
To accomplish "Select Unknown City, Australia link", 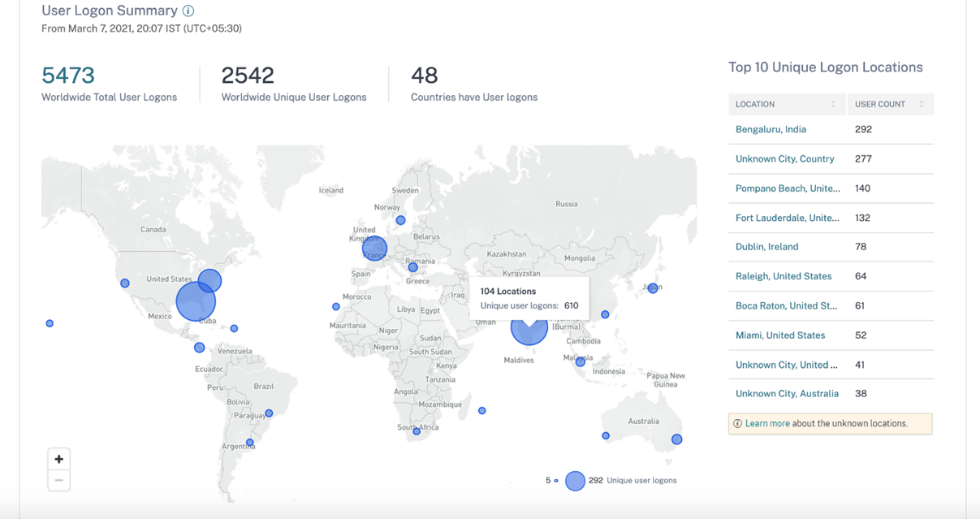I will click(787, 394).
